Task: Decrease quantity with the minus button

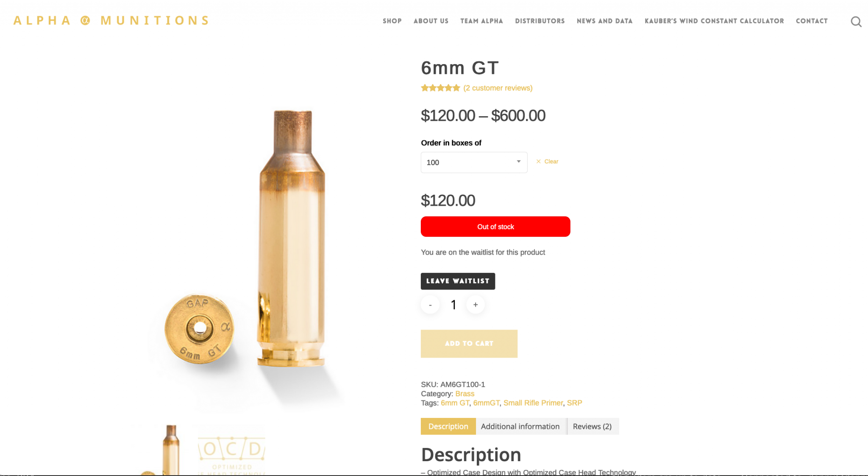Action: pos(430,305)
